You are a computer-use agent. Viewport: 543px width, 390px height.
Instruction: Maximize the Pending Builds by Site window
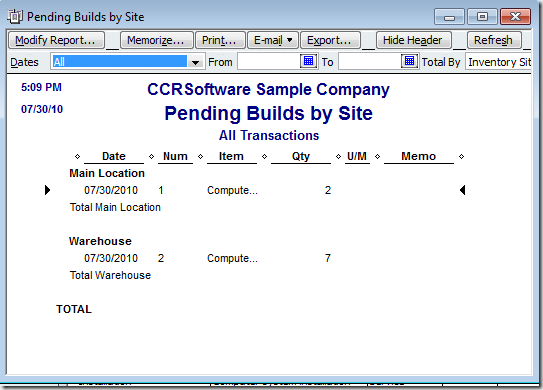482,17
